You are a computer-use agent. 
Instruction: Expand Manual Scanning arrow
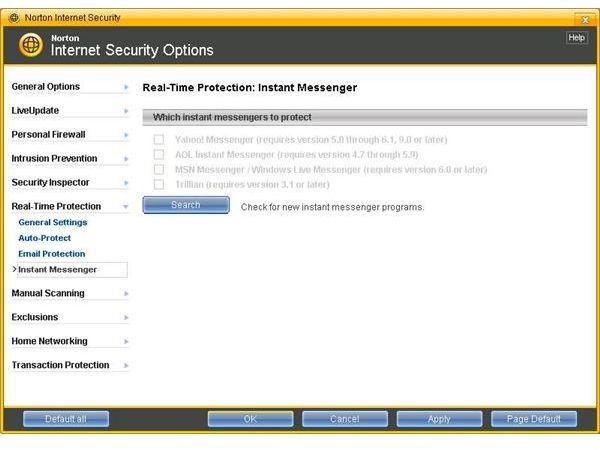pos(126,293)
